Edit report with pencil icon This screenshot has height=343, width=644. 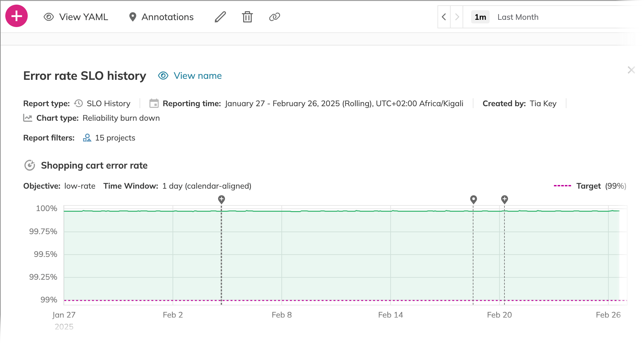pos(220,17)
